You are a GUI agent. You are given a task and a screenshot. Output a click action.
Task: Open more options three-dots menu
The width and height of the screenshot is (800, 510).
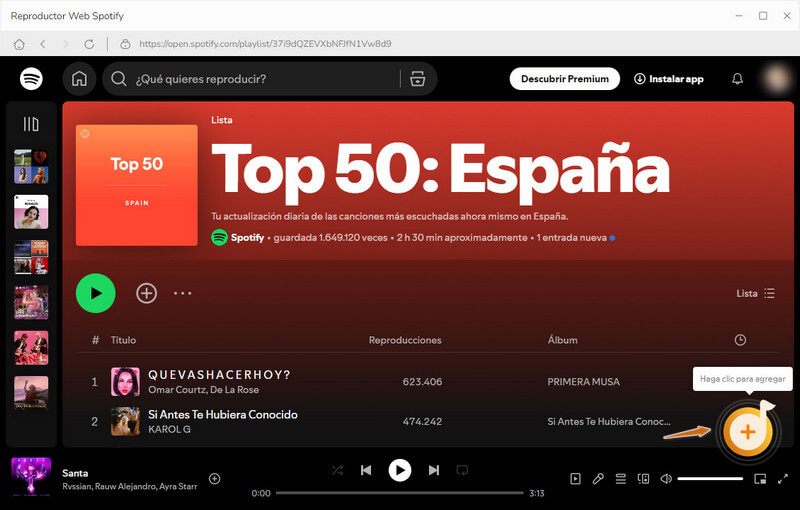click(x=182, y=293)
